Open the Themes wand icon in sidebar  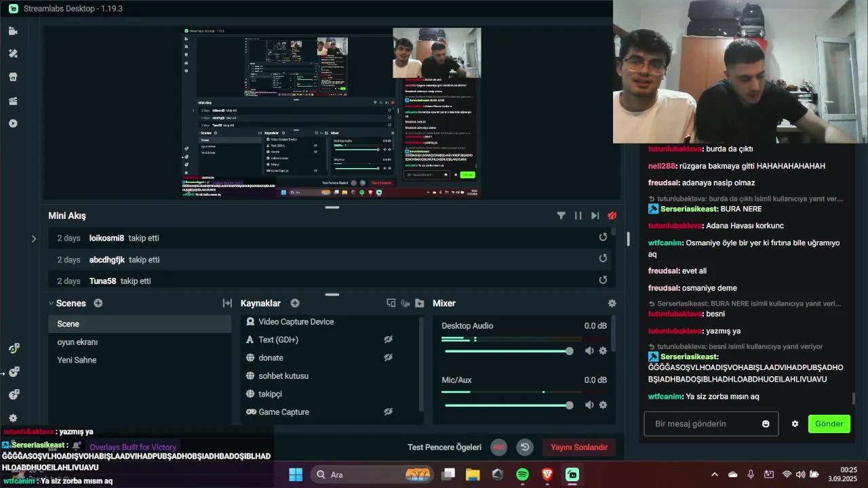[x=13, y=54]
